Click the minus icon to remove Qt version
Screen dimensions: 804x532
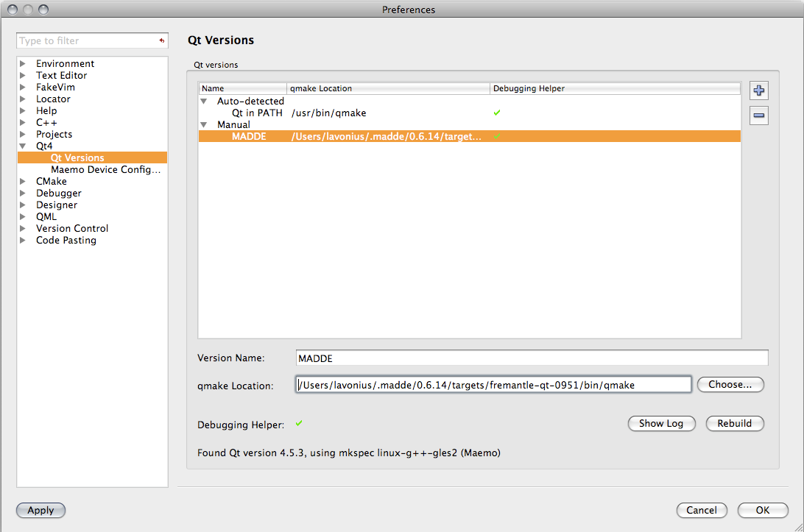(759, 116)
